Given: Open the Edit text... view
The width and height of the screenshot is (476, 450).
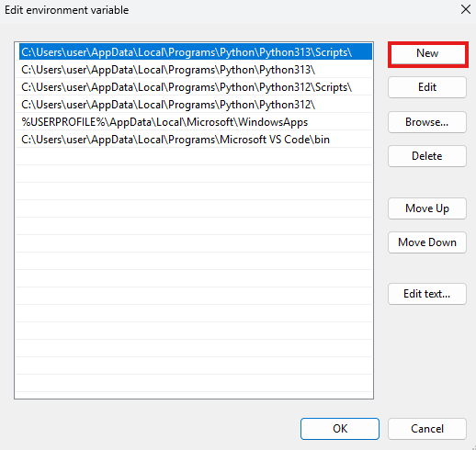Looking at the screenshot, I should (427, 294).
